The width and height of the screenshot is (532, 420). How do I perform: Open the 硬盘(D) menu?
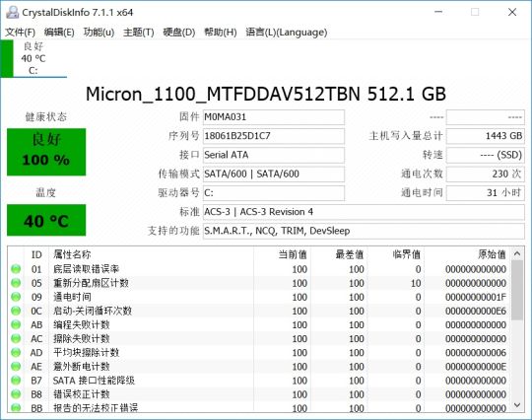[x=178, y=33]
